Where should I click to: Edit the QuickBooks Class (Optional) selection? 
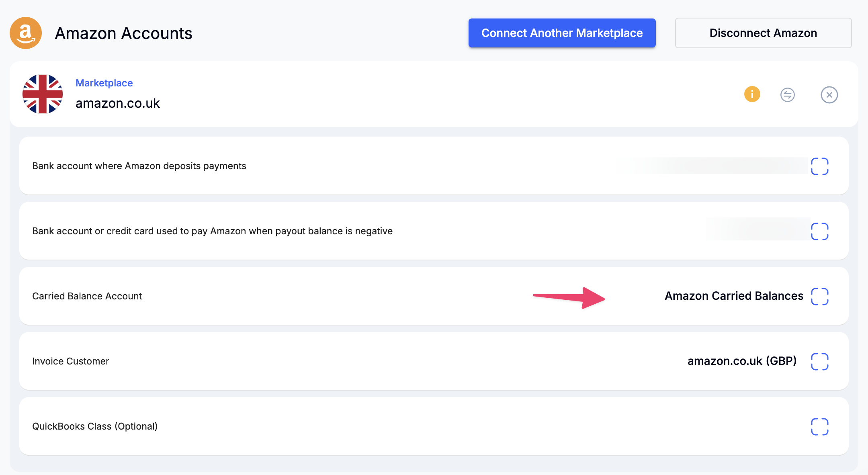[820, 426]
